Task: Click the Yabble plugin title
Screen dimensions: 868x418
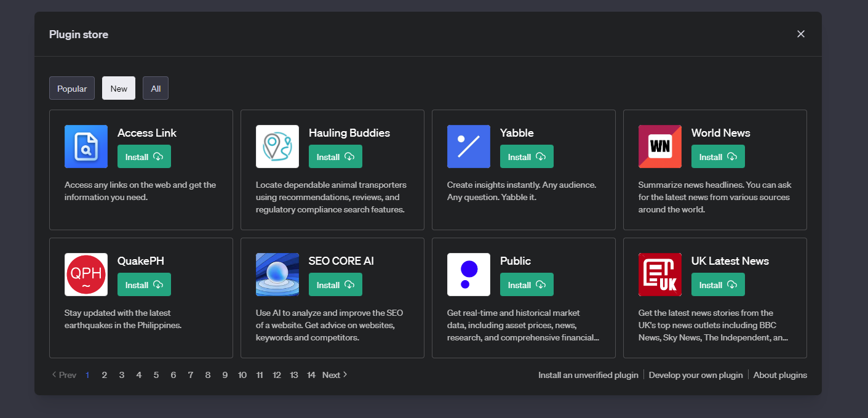Action: [x=517, y=133]
